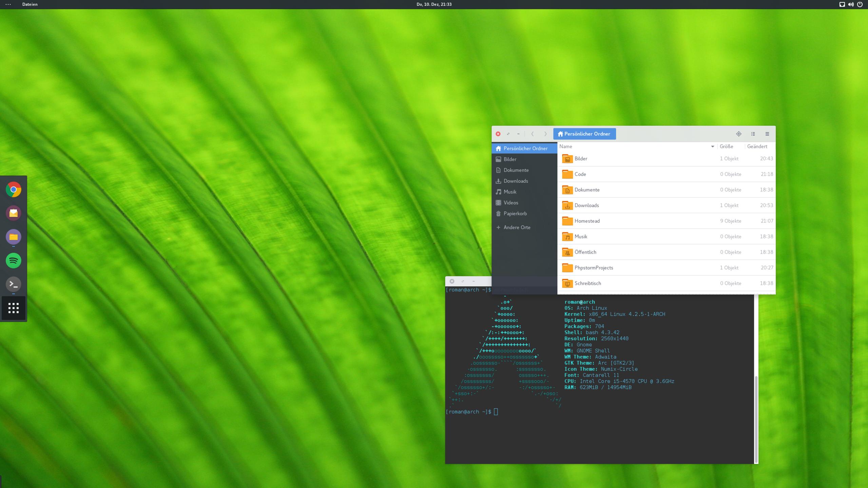Select the Schreibtisch folder icon in file list
Screen dimensions: 868x488
click(567, 284)
